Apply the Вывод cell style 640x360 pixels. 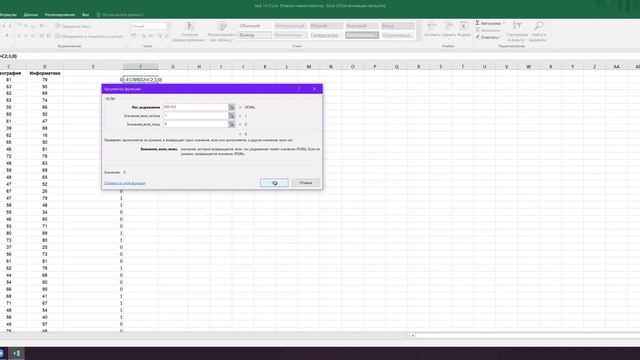255,35
